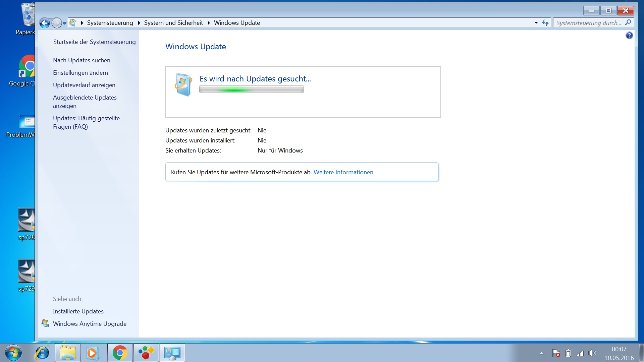The image size is (644, 362).
Task: Close the Windows Update window
Action: (x=626, y=11)
